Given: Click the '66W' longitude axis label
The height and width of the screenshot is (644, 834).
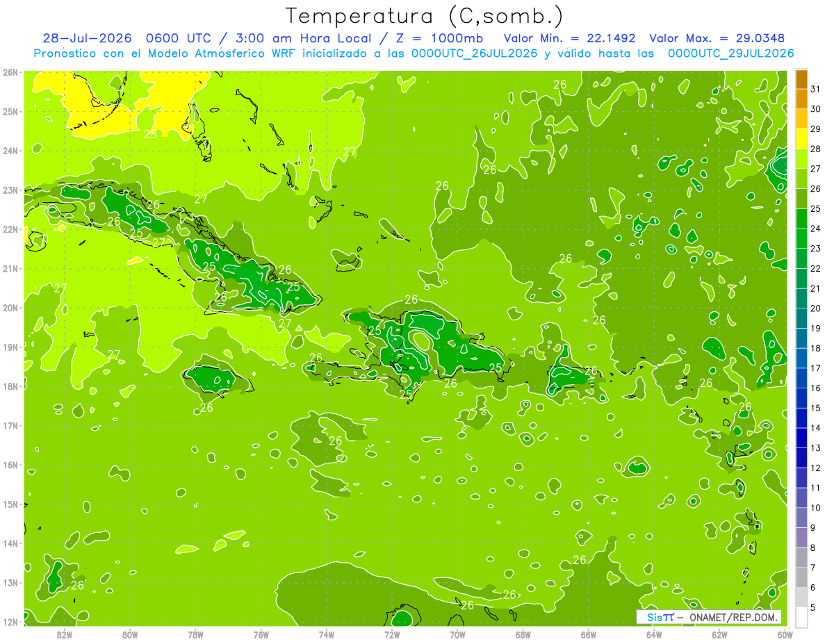Looking at the screenshot, I should [x=589, y=634].
